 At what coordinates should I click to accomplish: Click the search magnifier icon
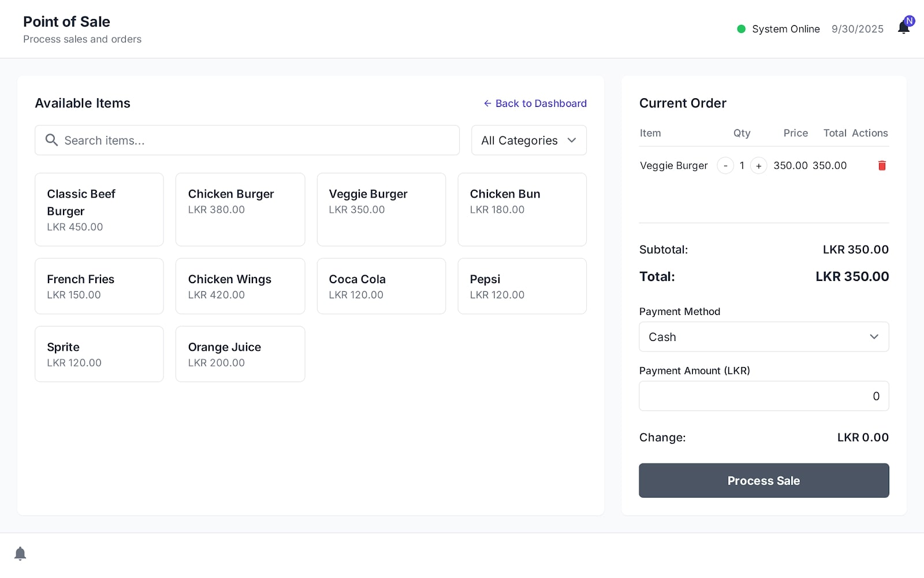(51, 140)
